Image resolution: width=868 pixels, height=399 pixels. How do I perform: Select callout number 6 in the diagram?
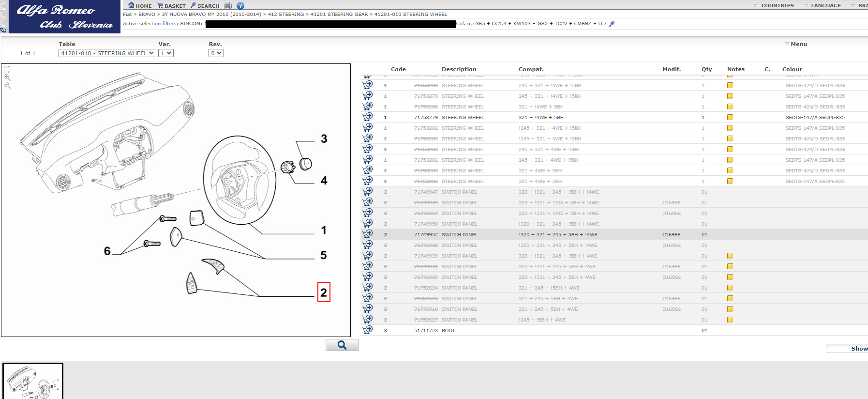[x=107, y=251]
